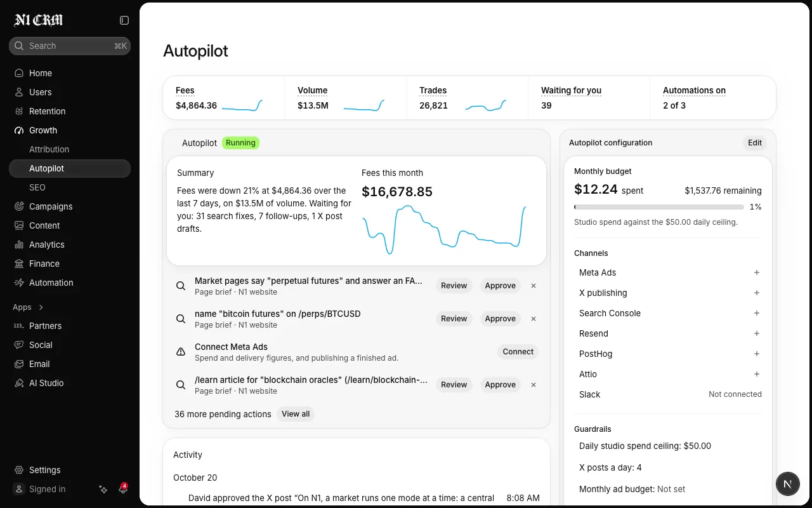This screenshot has height=508, width=812.
Task: Click the Volume $13.5M stat card
Action: click(x=346, y=98)
